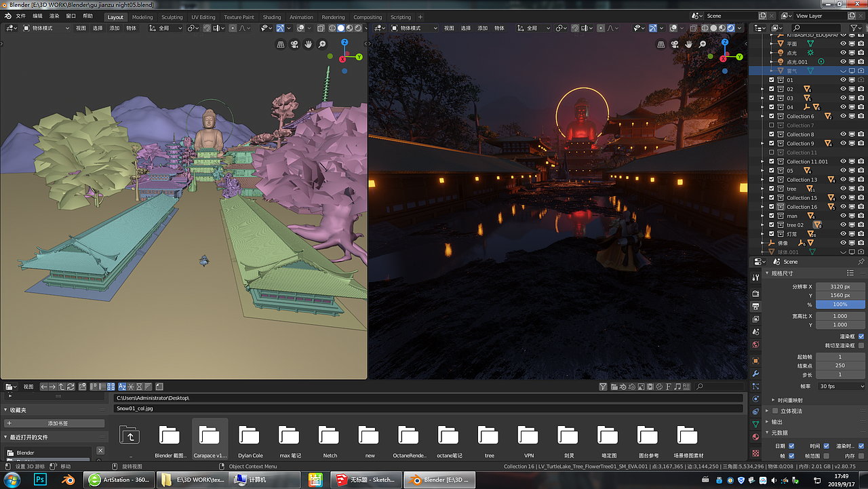The height and width of the screenshot is (489, 868).
Task: Open the Object Data mesh tab icon
Action: [756, 424]
